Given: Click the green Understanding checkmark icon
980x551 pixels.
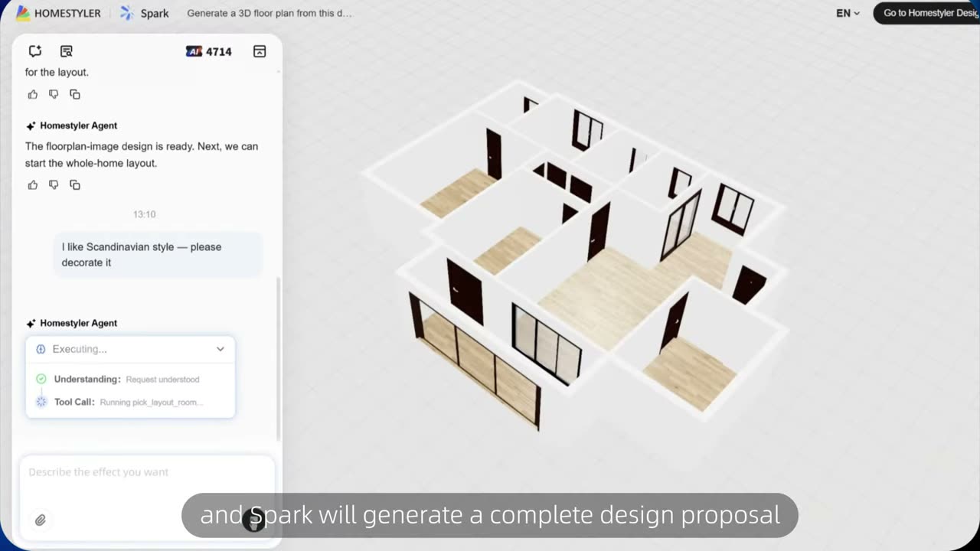Looking at the screenshot, I should pyautogui.click(x=41, y=379).
